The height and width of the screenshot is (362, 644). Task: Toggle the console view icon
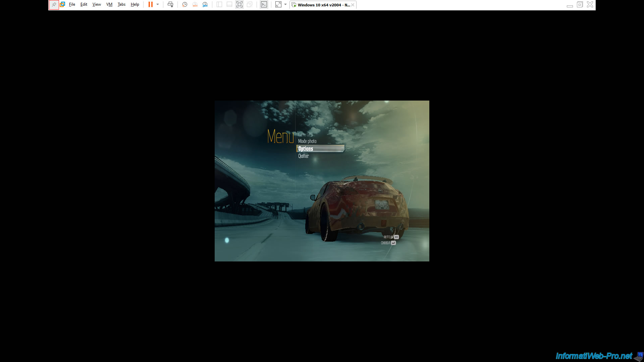(x=264, y=5)
